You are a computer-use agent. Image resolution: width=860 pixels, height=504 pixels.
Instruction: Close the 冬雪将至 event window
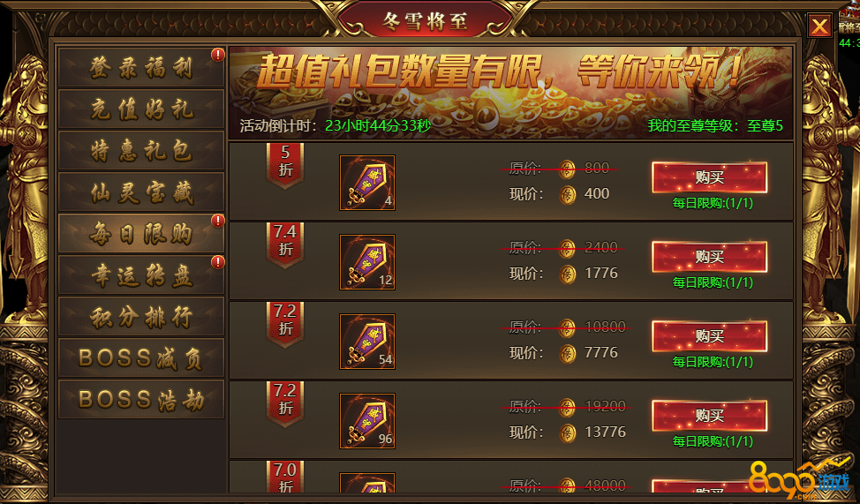click(819, 26)
